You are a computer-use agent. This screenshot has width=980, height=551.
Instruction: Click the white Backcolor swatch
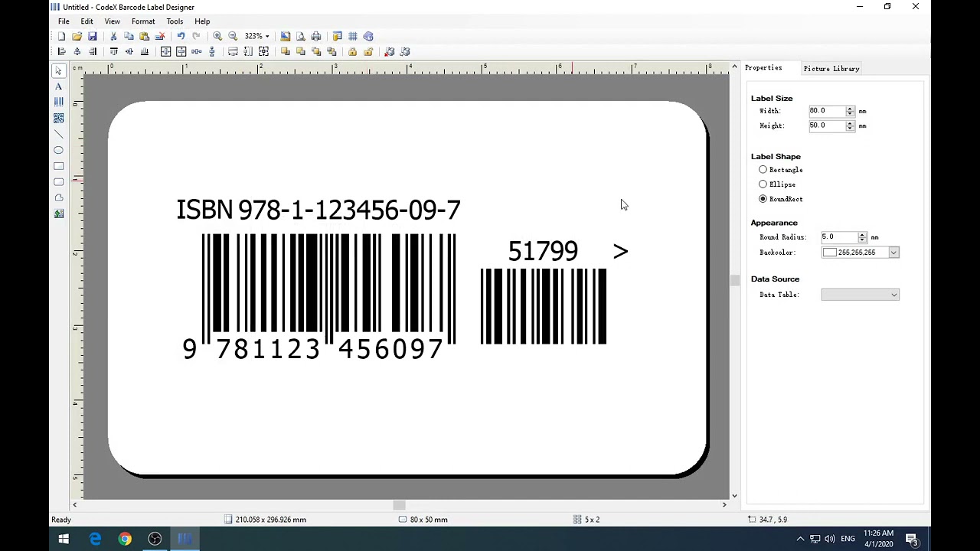(x=830, y=253)
